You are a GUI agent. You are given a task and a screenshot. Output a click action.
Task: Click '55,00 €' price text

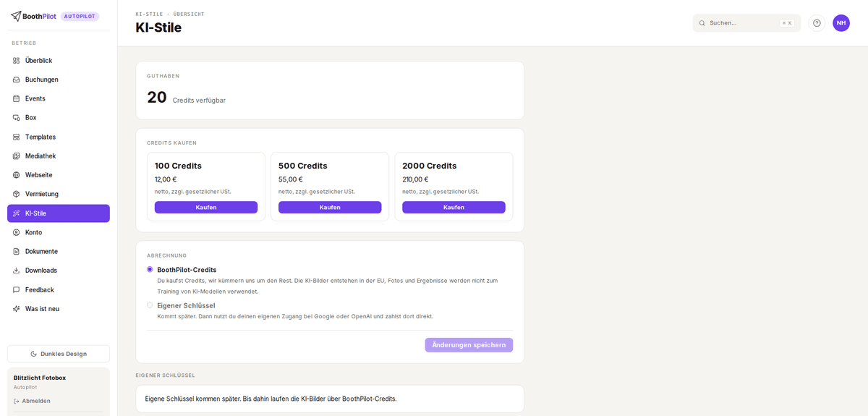point(291,179)
